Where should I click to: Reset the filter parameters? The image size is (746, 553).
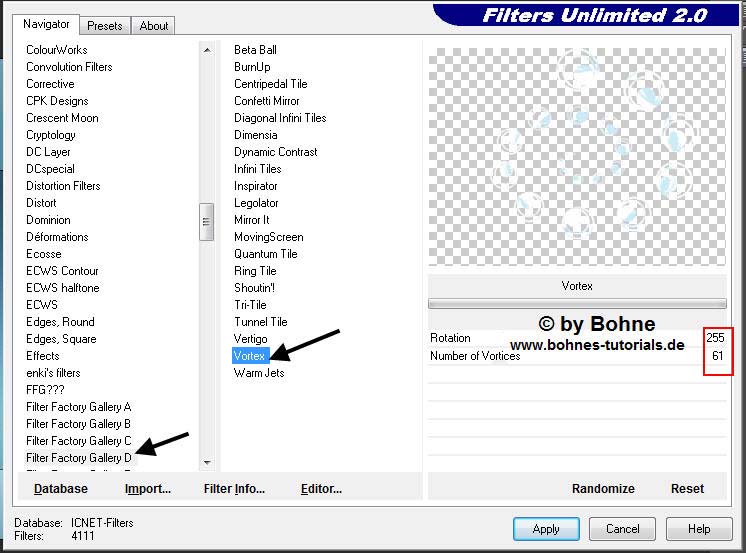click(687, 489)
